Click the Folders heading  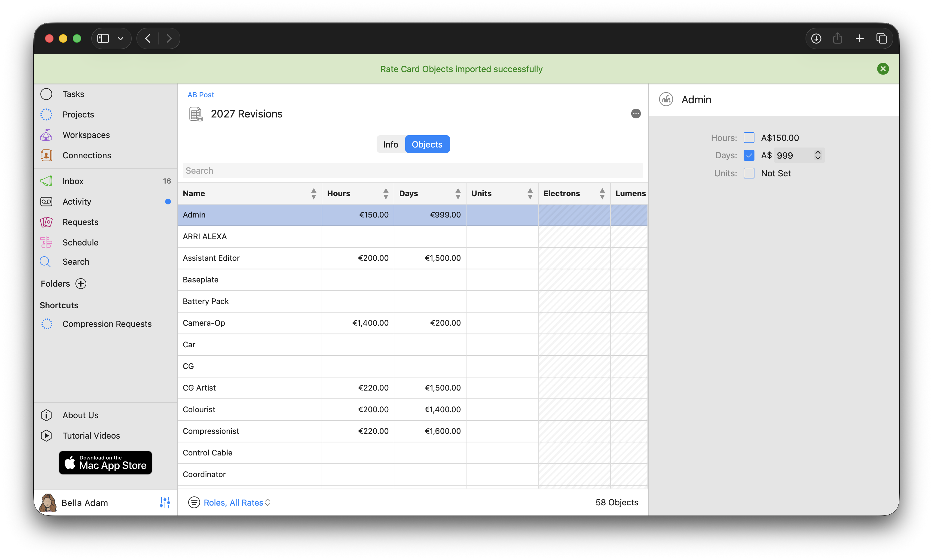pyautogui.click(x=55, y=283)
